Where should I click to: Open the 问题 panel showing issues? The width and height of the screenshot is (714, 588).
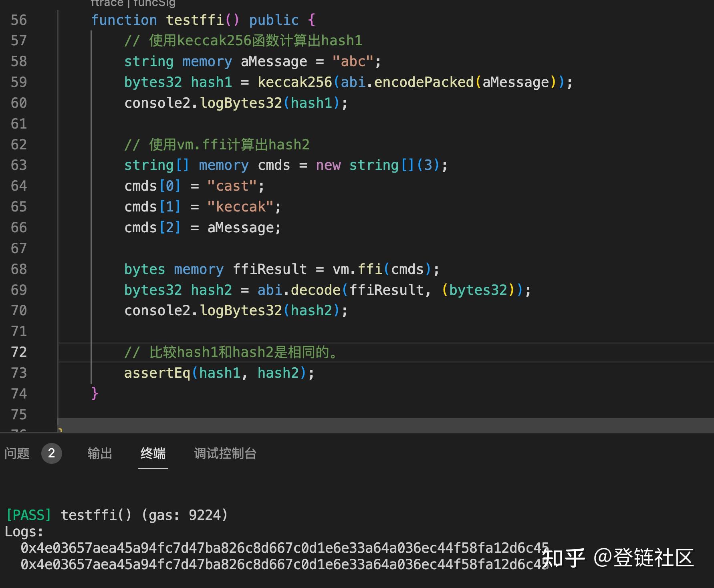(x=17, y=453)
